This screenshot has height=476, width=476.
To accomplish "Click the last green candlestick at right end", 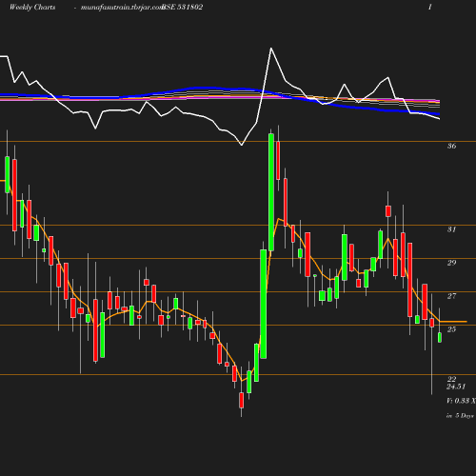I will [440, 337].
